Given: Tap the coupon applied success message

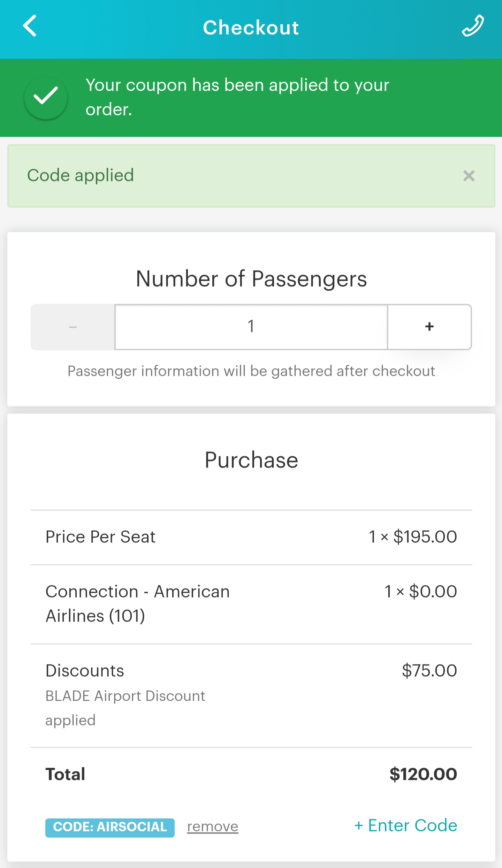Looking at the screenshot, I should click(237, 97).
